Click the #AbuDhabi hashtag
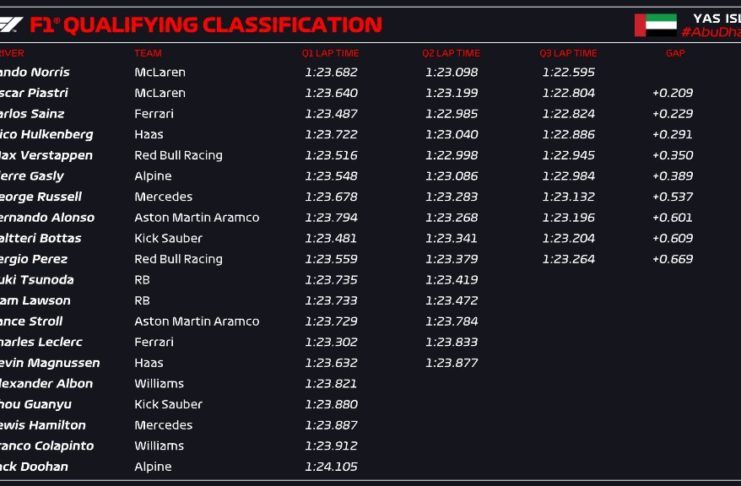This screenshot has height=486, width=741. (x=710, y=32)
